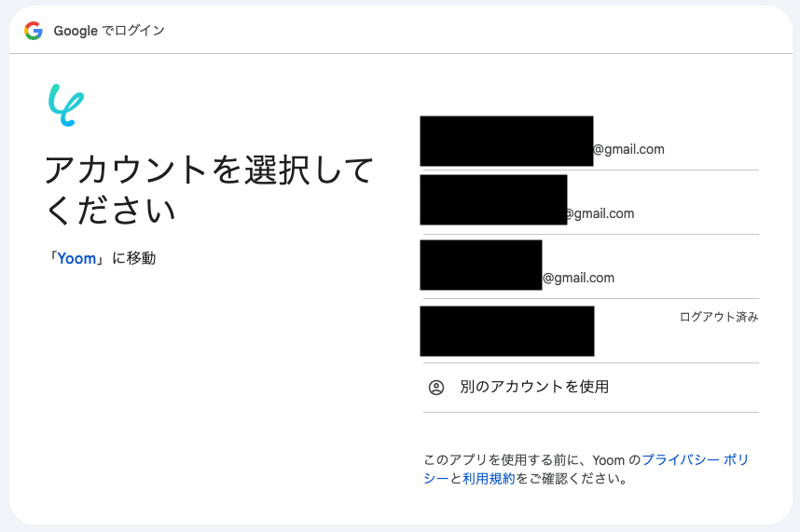Click the Google でログイン header text
The image size is (800, 532).
(109, 31)
